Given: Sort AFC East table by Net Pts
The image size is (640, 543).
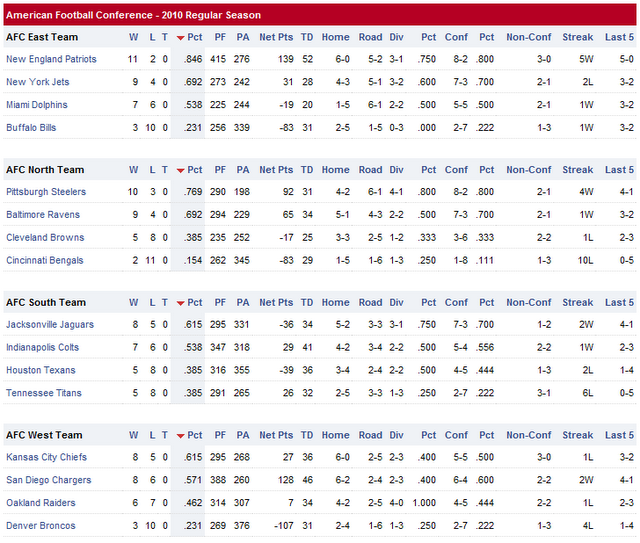Looking at the screenshot, I should (275, 37).
